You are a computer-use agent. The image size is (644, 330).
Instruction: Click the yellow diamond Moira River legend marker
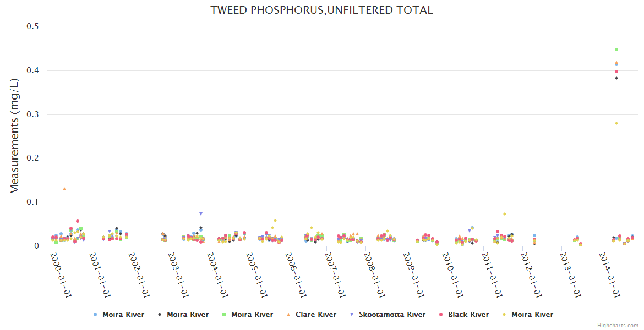504,315
